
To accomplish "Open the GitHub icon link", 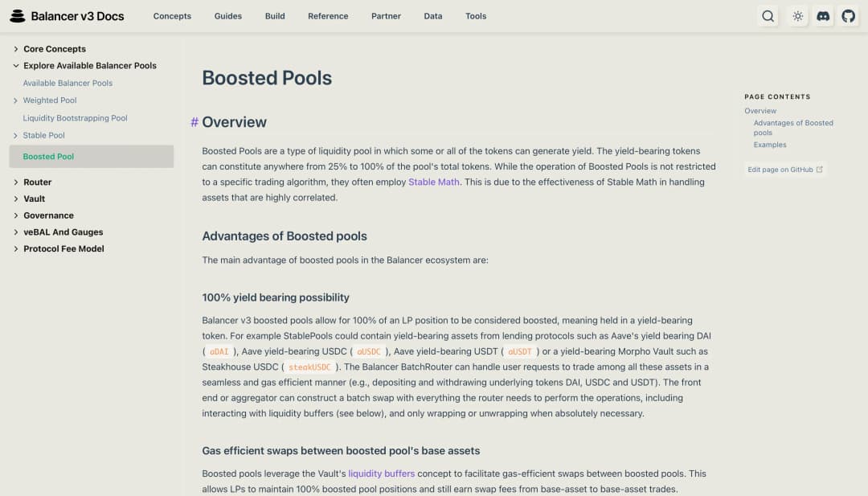I will (x=849, y=16).
